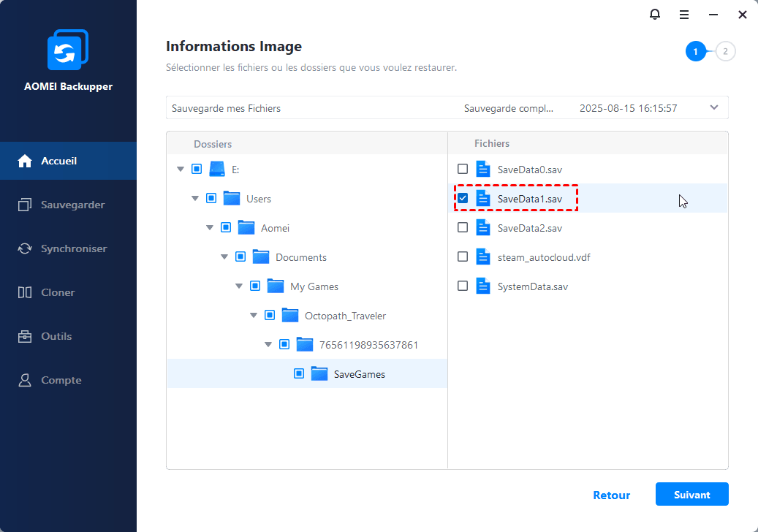Click the Accueil home icon
This screenshot has height=532, width=758.
click(x=25, y=161)
